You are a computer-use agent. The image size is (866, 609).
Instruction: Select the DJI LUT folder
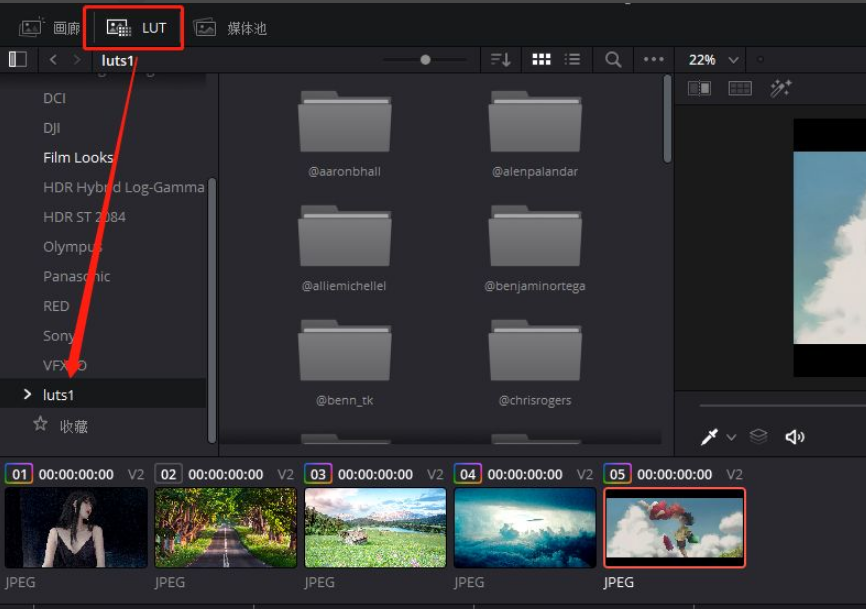(x=51, y=128)
